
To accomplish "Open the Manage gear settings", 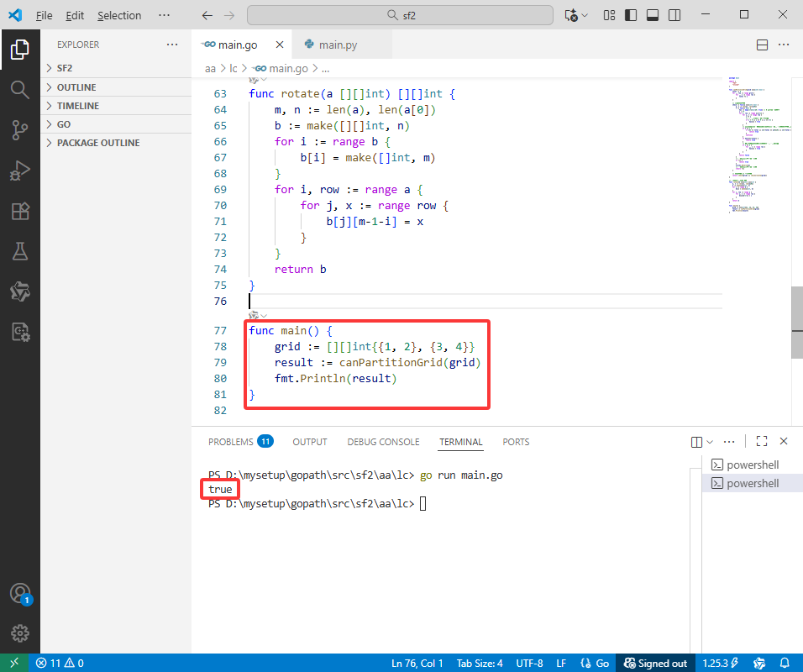I will pos(19,633).
